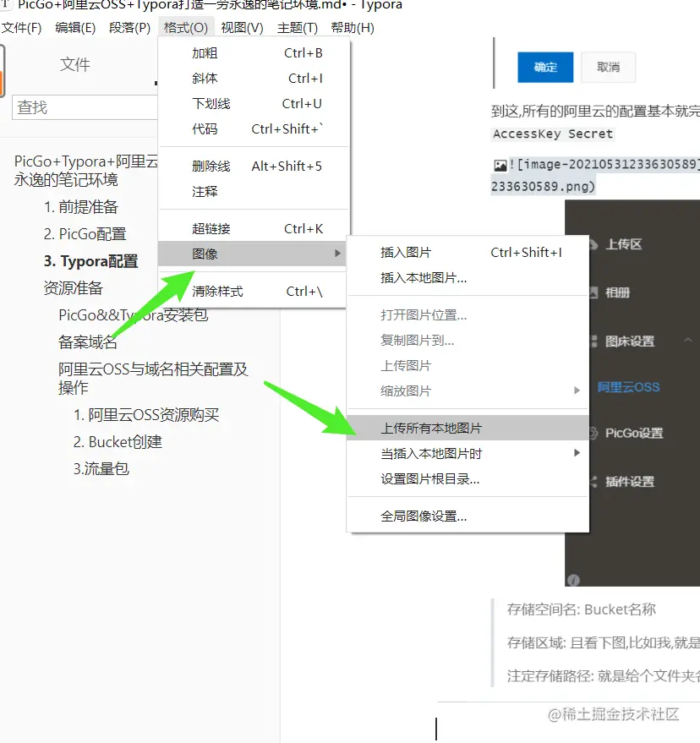Choose 清除样式 menu entry
700x743 pixels.
coord(254,291)
